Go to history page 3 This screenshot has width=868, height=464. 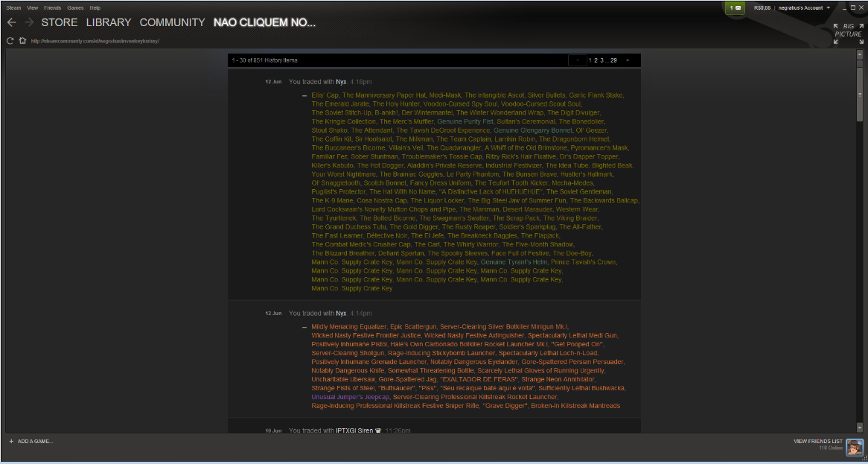[x=601, y=60]
